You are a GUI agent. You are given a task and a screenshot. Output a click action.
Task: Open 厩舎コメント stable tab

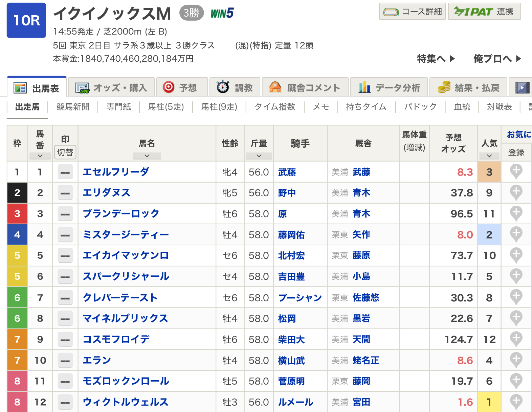click(x=305, y=88)
